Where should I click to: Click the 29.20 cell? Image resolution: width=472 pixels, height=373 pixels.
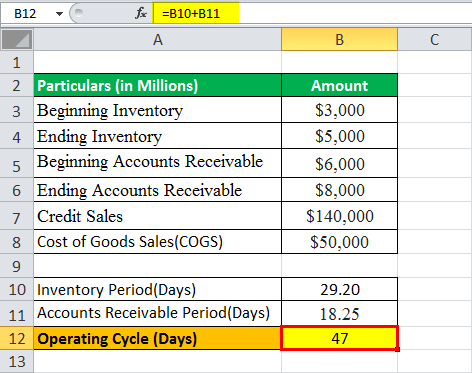[x=339, y=289]
